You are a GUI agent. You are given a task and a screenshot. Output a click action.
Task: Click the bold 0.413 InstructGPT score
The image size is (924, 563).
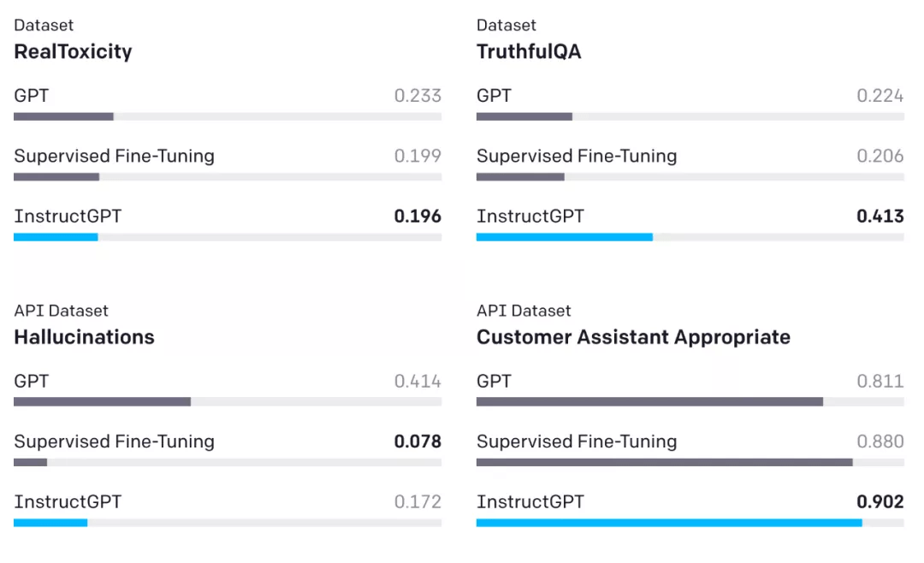(880, 216)
